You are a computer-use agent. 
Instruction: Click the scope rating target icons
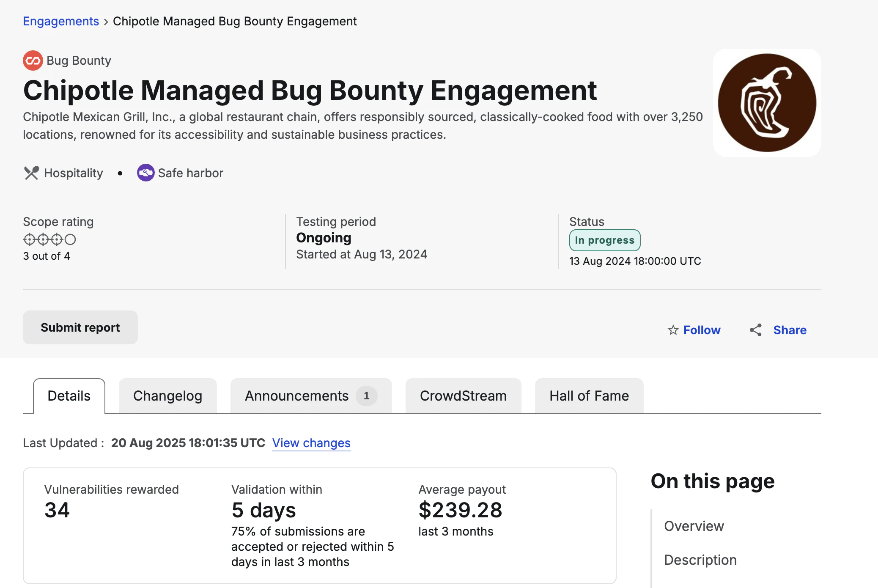(49, 239)
